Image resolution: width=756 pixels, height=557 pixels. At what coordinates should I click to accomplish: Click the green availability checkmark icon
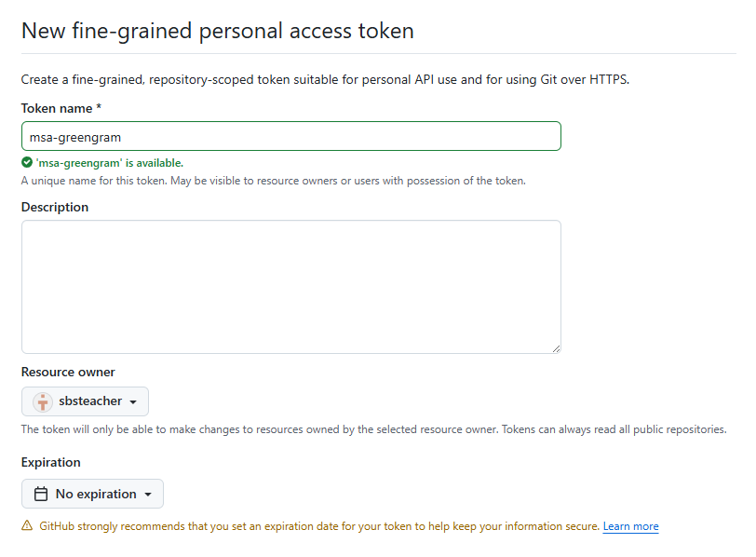[x=27, y=163]
